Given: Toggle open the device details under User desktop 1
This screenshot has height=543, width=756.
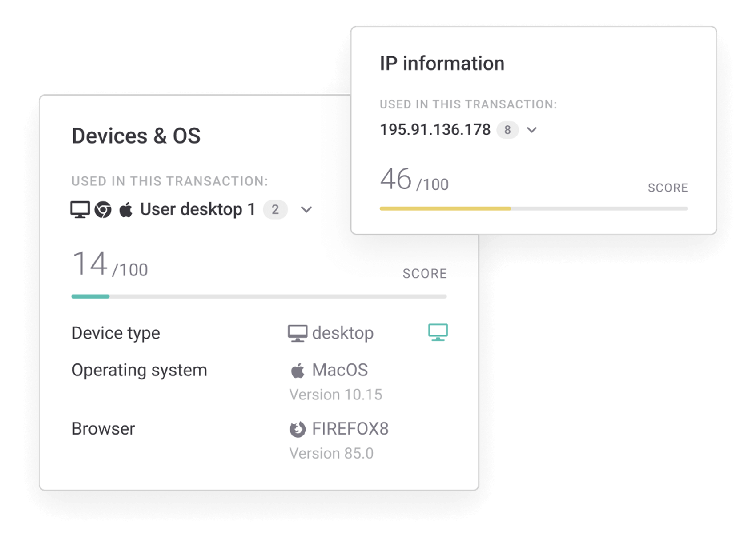Looking at the screenshot, I should (306, 209).
